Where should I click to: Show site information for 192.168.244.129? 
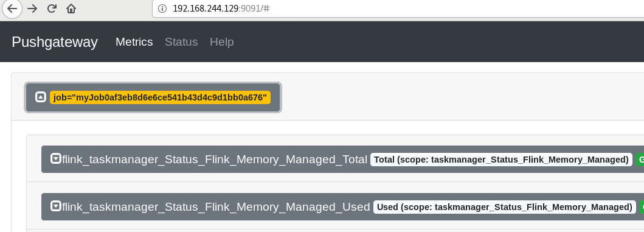(162, 9)
